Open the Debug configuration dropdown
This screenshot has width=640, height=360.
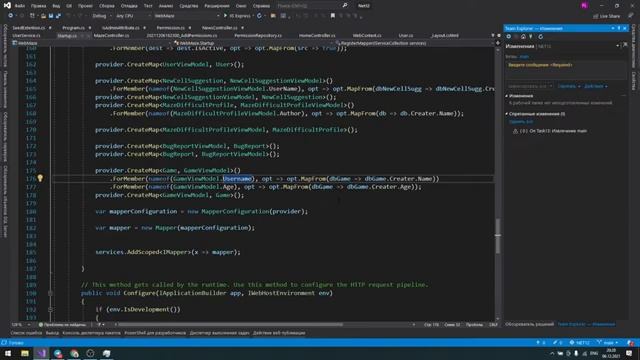[x=101, y=16]
